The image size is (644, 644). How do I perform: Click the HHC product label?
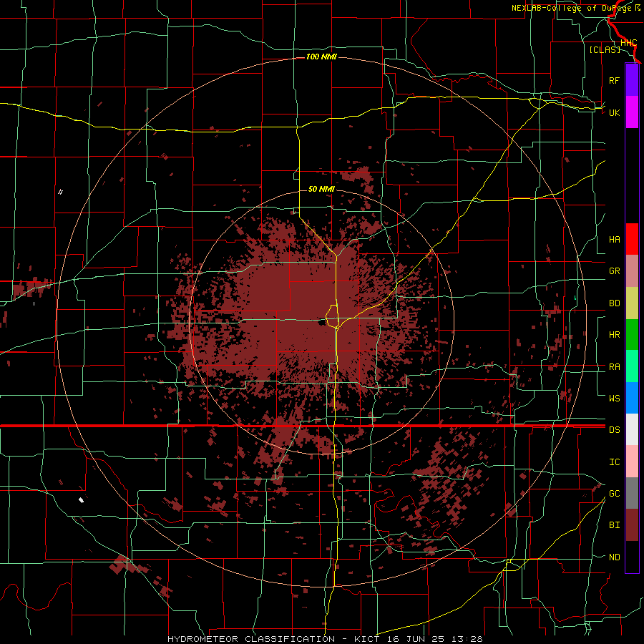(628, 43)
